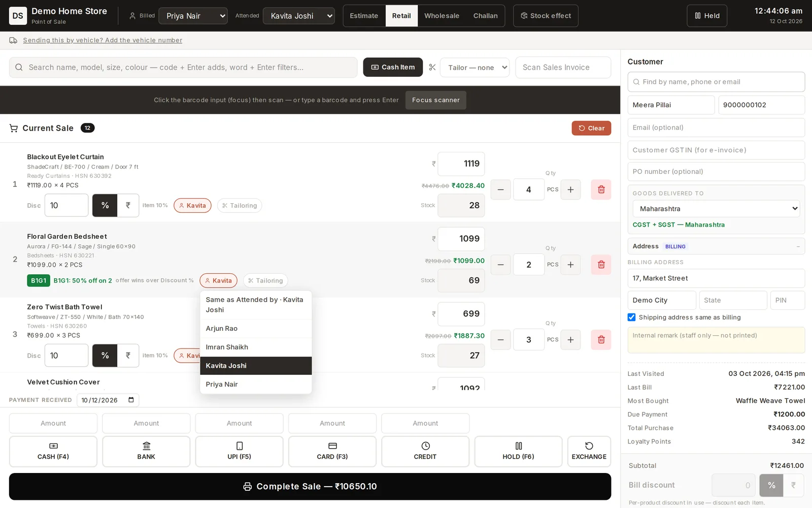
Task: Clear the current sale
Action: coord(591,128)
